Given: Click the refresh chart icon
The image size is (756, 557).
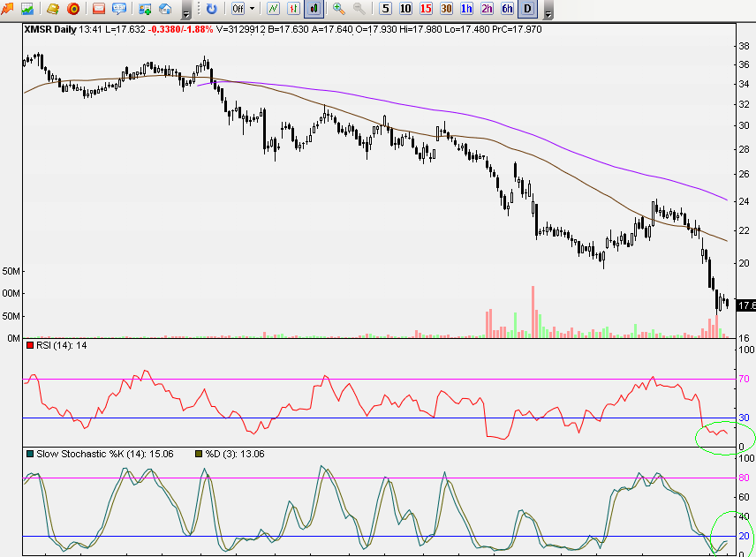Looking at the screenshot, I should click(212, 9).
